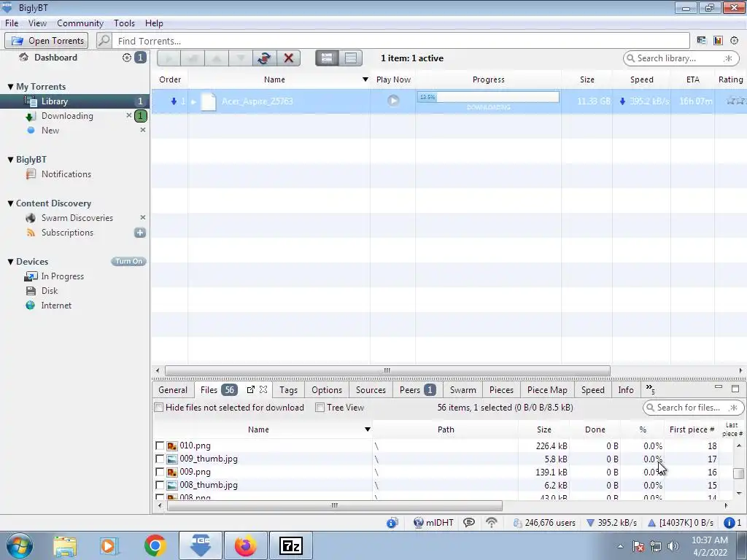This screenshot has height=560, width=747.
Task: Close the Files tab
Action: (x=263, y=389)
